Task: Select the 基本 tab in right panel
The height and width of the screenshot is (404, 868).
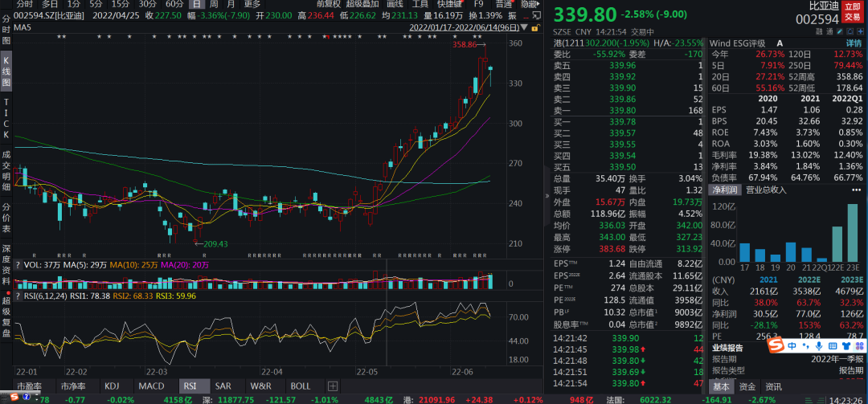Action: [722, 386]
